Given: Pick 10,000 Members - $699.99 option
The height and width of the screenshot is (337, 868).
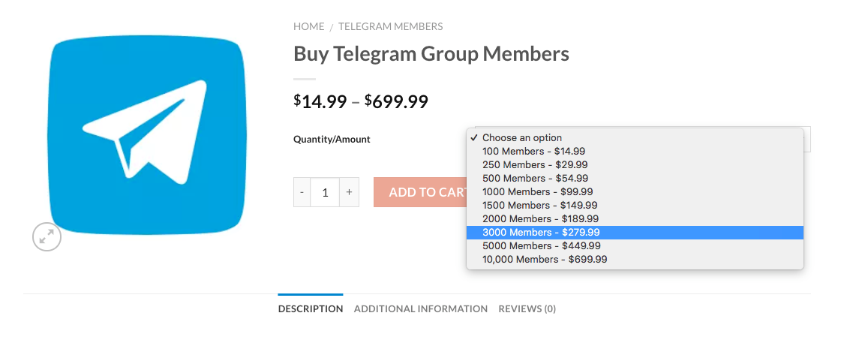Looking at the screenshot, I should (545, 260).
